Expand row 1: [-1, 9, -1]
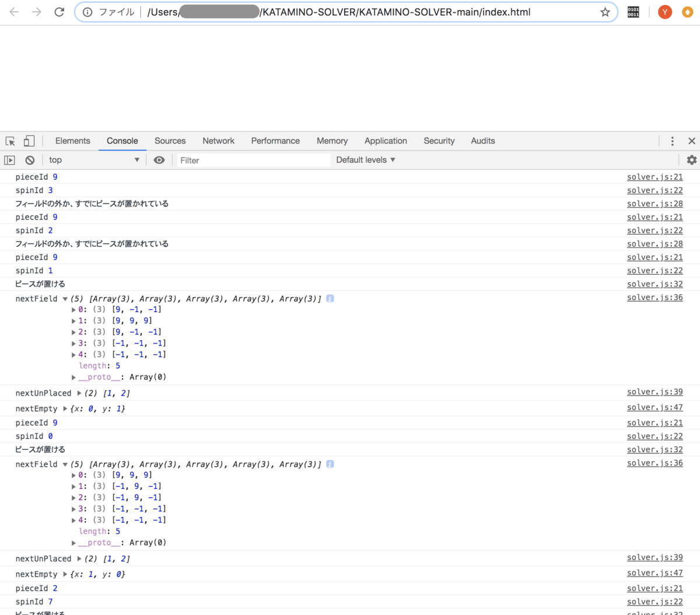The height and width of the screenshot is (615, 700). coord(73,486)
